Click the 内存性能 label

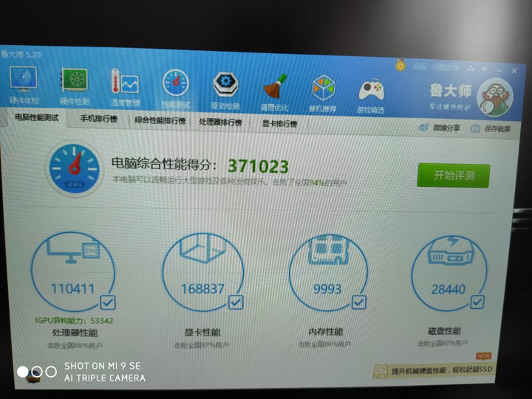[x=326, y=332]
